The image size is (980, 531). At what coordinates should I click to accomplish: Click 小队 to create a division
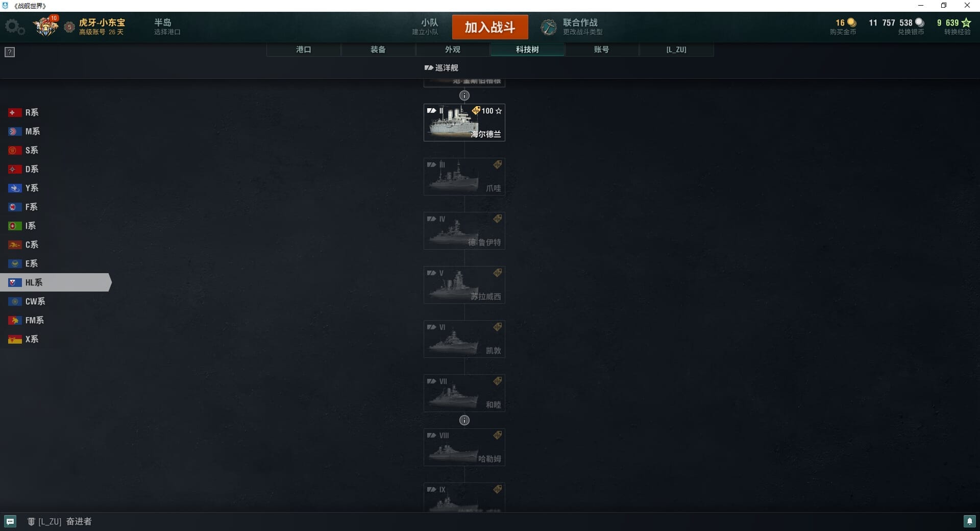click(426, 27)
